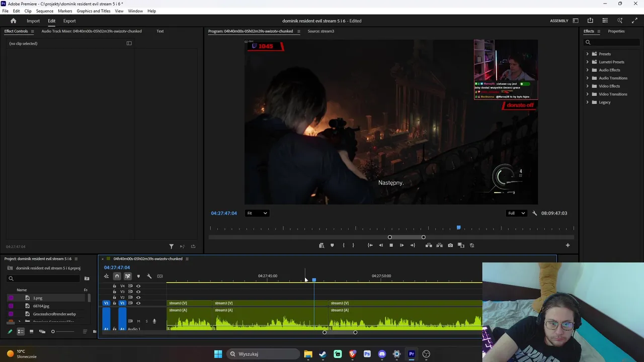Switch to the Import page
The width and height of the screenshot is (644, 362).
33,21
